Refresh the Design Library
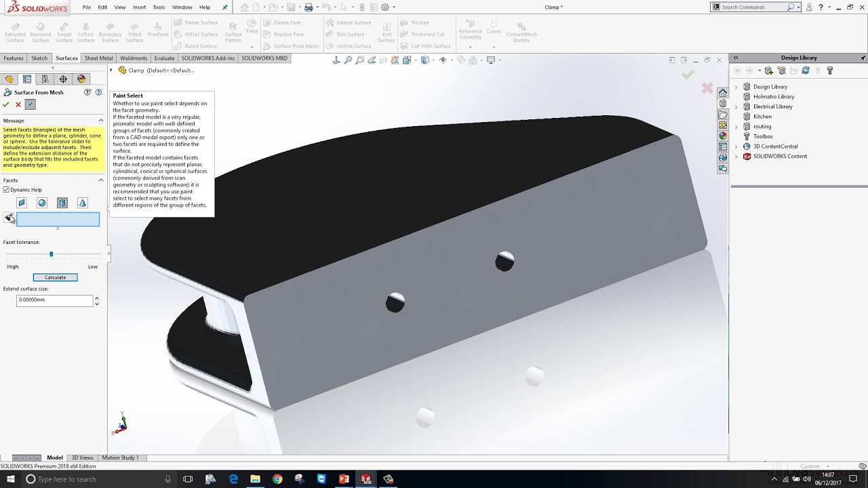The width and height of the screenshot is (868, 488). click(806, 70)
